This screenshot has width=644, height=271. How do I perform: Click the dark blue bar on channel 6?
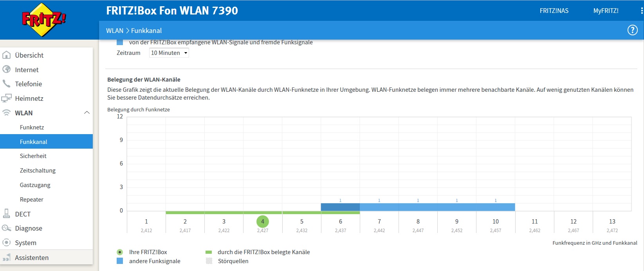[340, 207]
